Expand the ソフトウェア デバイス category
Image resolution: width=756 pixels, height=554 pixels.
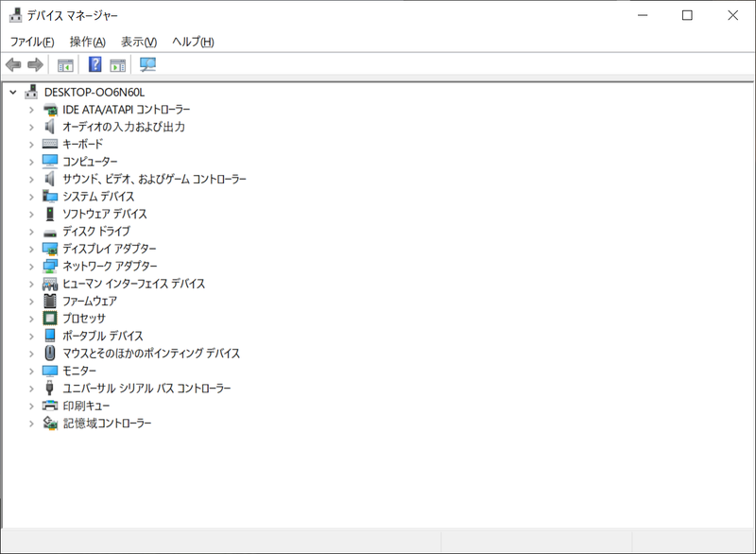click(31, 214)
